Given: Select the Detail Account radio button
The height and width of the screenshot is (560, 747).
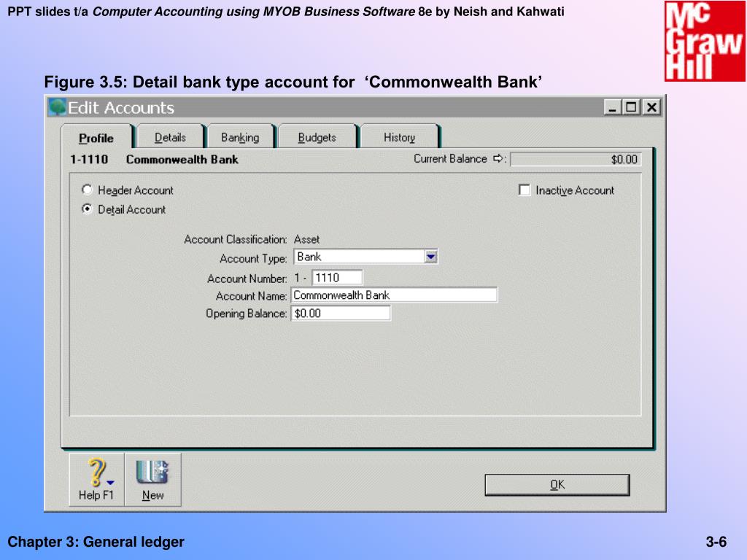Looking at the screenshot, I should click(87, 209).
